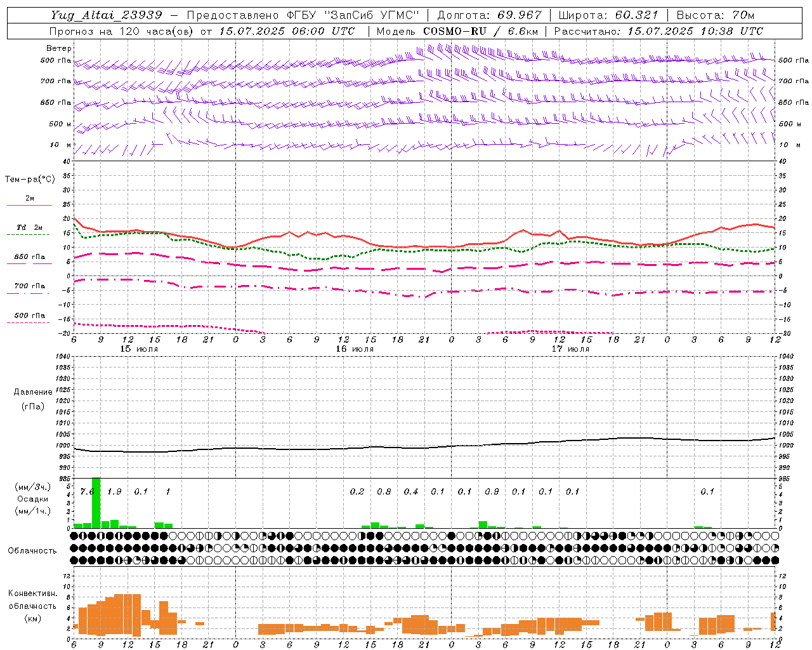
Task: Click the 1040 value on left pressure axis
Action: click(x=62, y=357)
